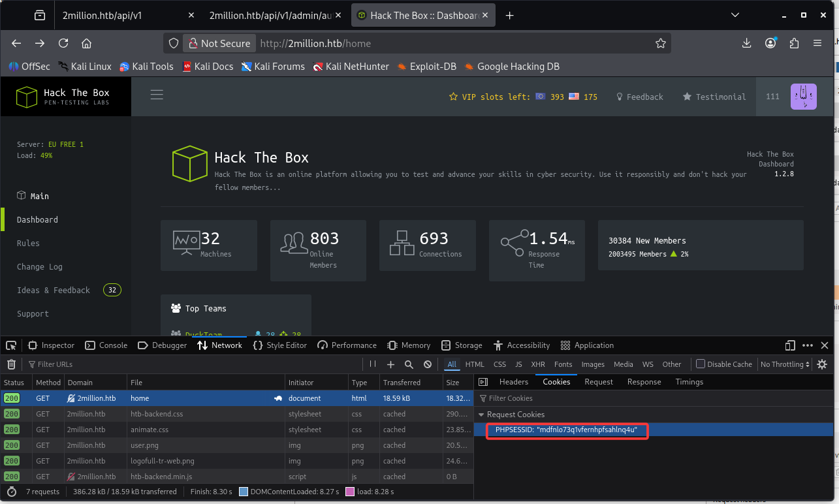Bookmark page with star icon

[661, 43]
